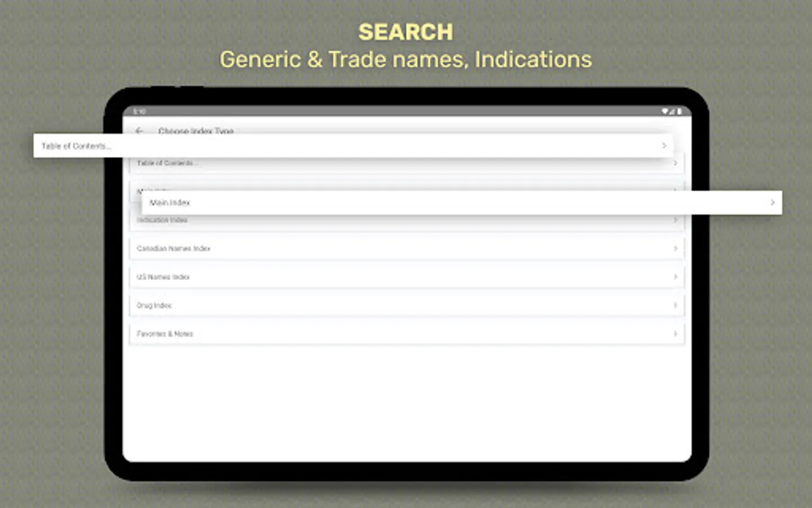The height and width of the screenshot is (508, 812).
Task: Click the chevron on the Main Index callout
Action: click(772, 203)
